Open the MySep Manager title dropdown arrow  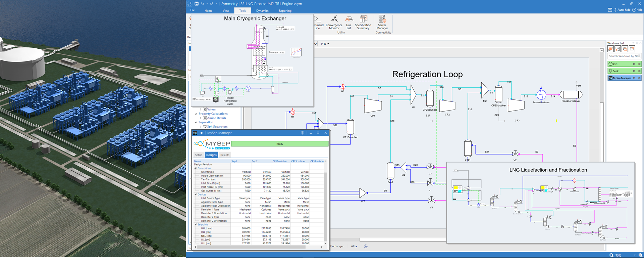coord(202,133)
